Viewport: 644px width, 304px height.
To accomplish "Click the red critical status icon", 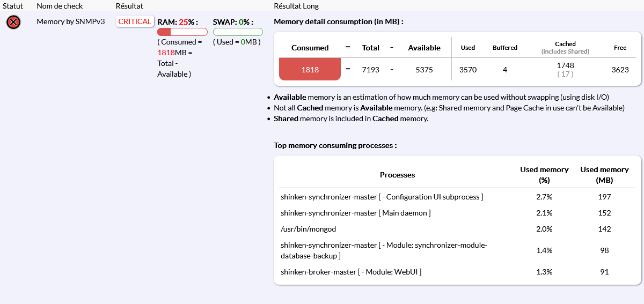I will point(13,23).
